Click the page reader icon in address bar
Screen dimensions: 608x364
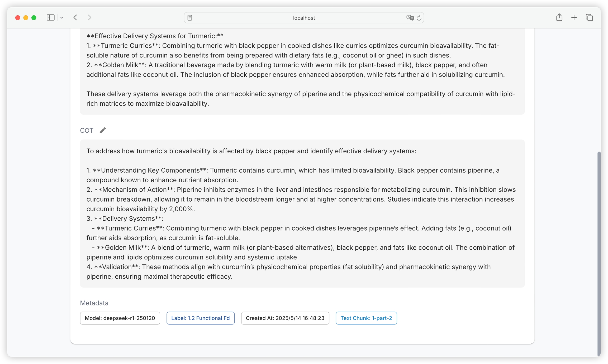click(190, 18)
